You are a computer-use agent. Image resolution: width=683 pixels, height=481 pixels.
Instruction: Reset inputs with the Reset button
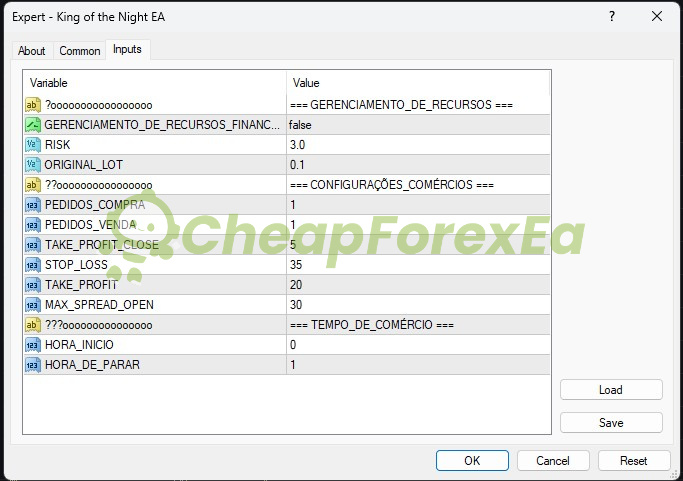634,461
